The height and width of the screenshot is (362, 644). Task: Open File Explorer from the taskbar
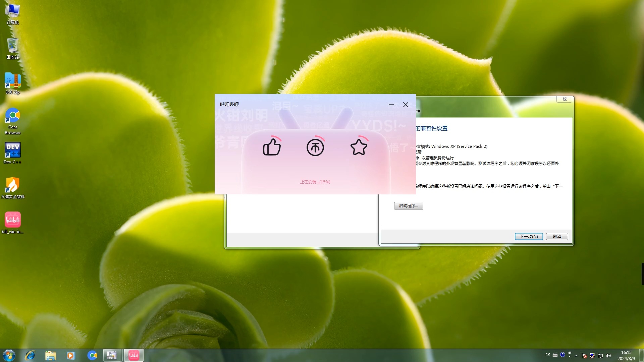pyautogui.click(x=51, y=355)
